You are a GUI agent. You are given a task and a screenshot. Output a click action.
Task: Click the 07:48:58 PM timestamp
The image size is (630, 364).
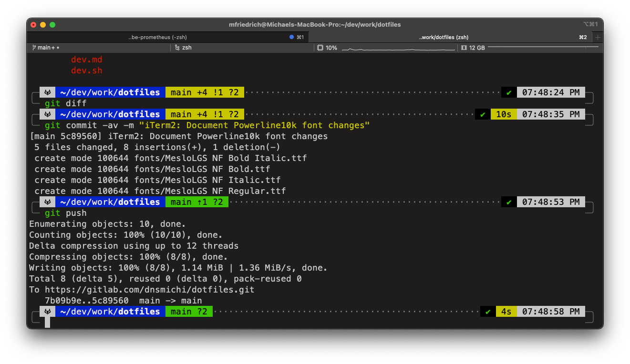[x=551, y=311]
